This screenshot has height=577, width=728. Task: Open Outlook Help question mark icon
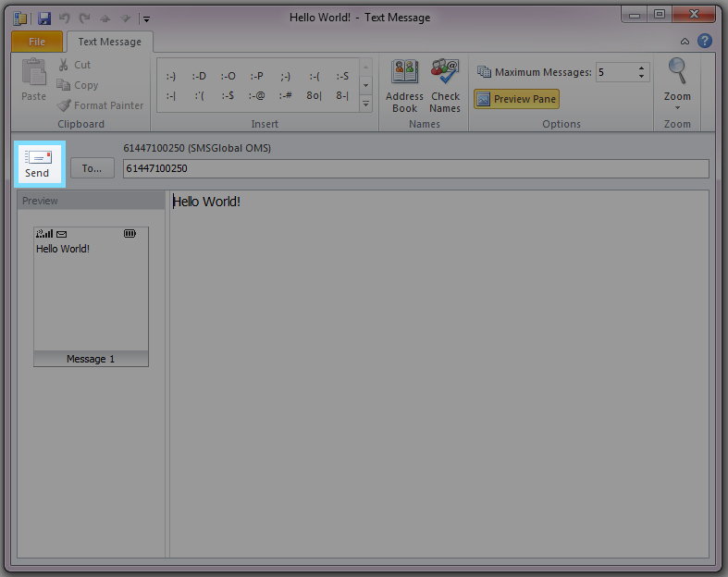point(705,42)
